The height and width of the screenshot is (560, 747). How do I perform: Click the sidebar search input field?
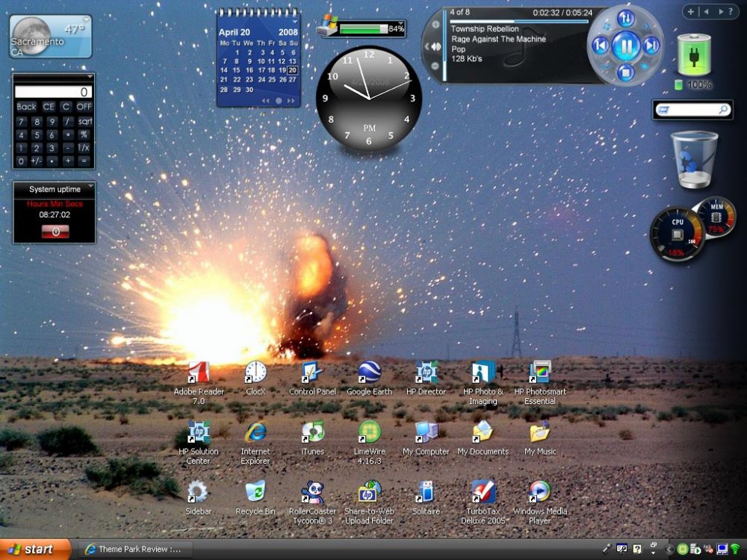pos(686,110)
